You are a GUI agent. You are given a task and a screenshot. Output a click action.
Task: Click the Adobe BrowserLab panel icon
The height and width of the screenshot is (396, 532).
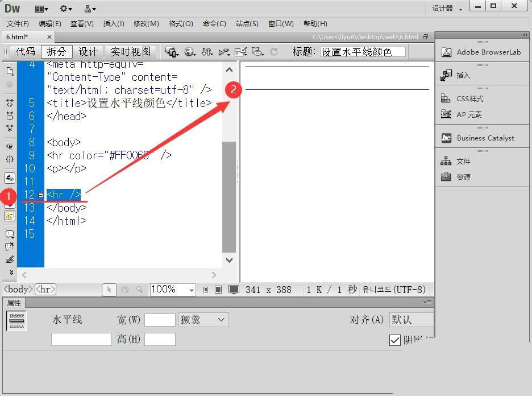(x=446, y=52)
